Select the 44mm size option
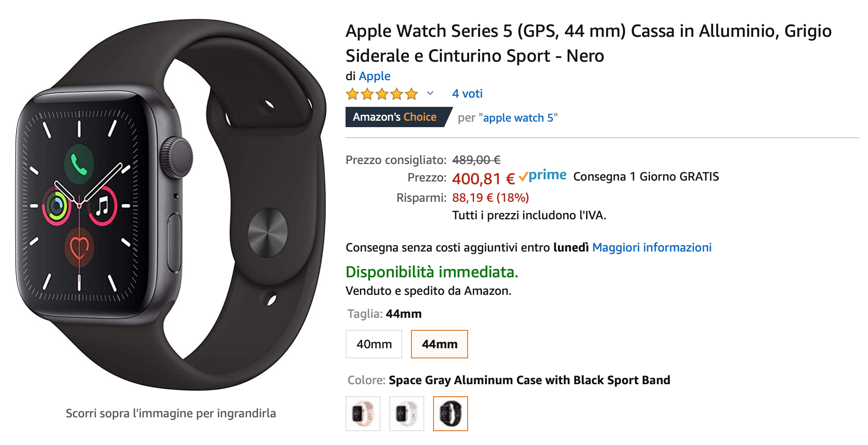The height and width of the screenshot is (445, 868). pos(439,344)
